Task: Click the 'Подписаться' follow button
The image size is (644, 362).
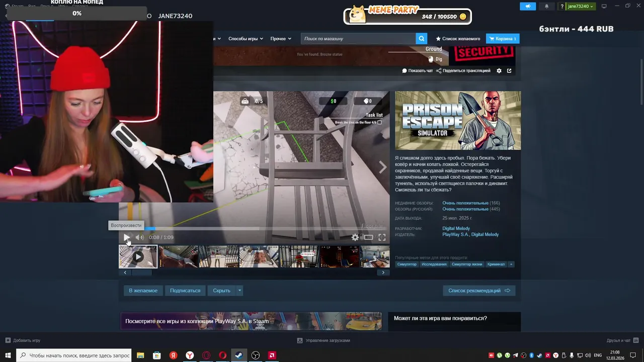Action: click(x=185, y=291)
